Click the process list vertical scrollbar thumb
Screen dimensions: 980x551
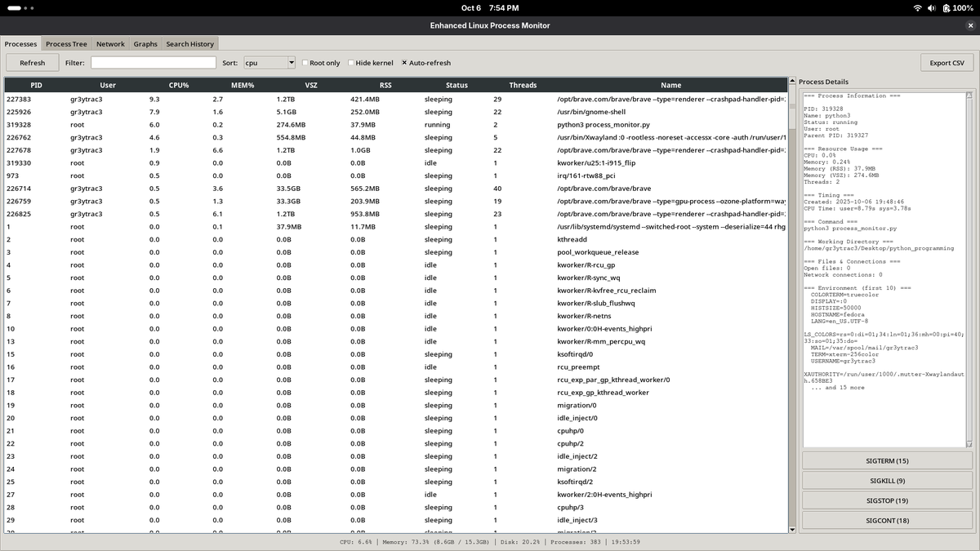tap(791, 107)
